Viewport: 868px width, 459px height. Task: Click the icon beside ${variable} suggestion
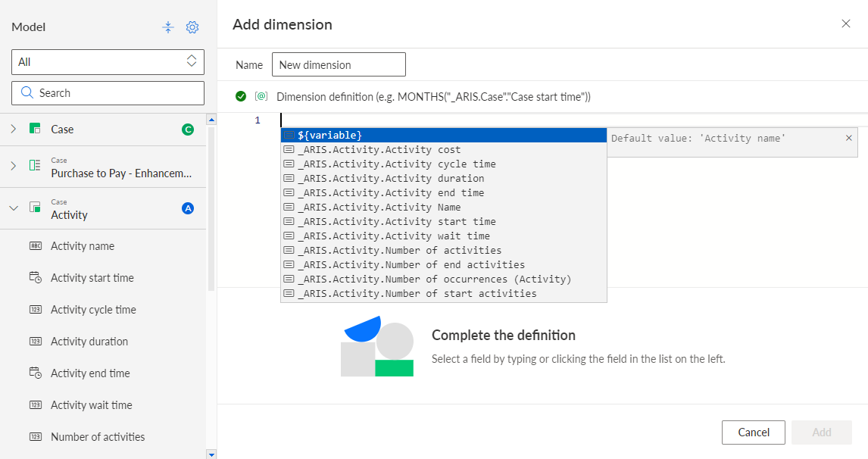[x=289, y=135]
